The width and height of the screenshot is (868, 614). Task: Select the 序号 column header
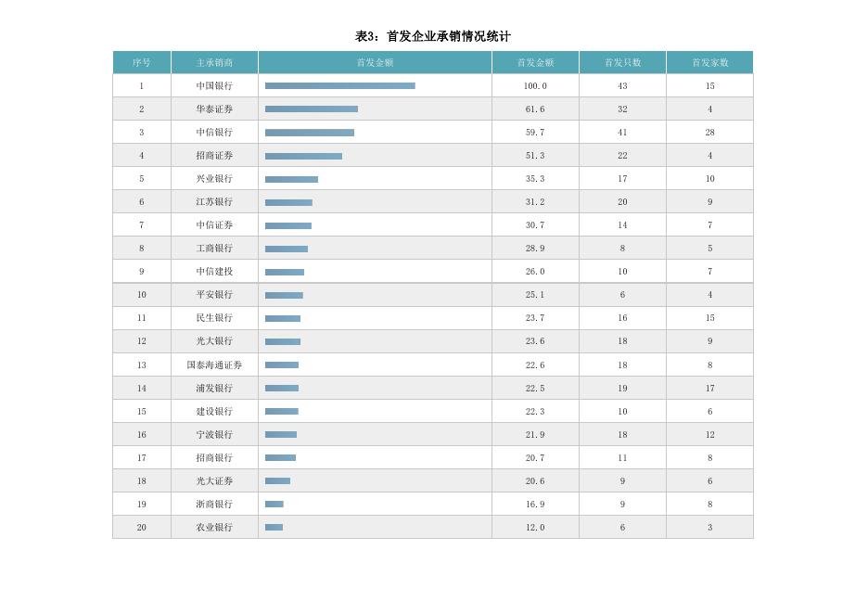click(142, 62)
